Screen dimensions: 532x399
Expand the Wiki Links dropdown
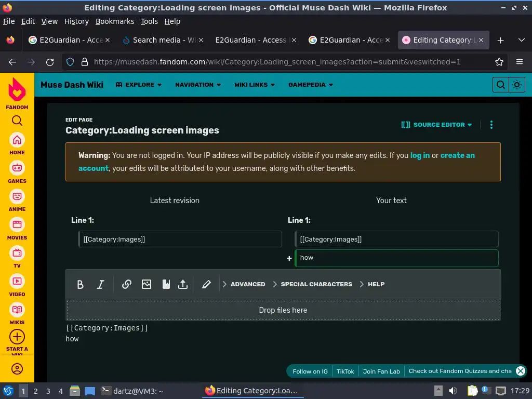click(x=255, y=85)
